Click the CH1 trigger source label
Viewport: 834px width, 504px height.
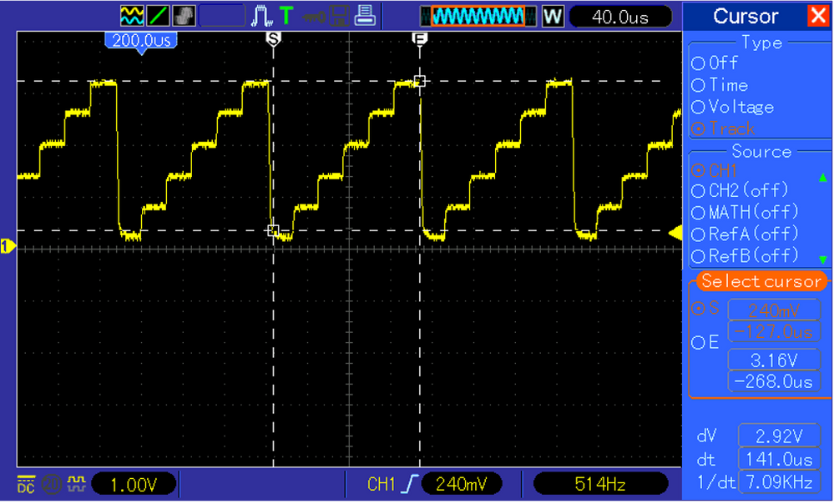(x=382, y=484)
